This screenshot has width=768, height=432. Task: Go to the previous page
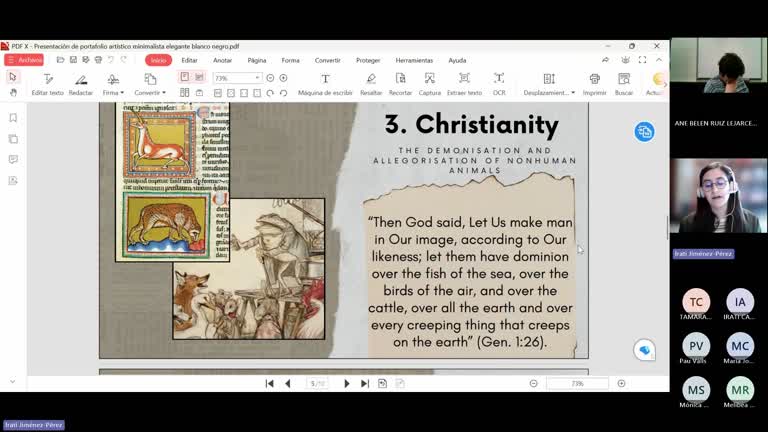pyautogui.click(x=288, y=384)
